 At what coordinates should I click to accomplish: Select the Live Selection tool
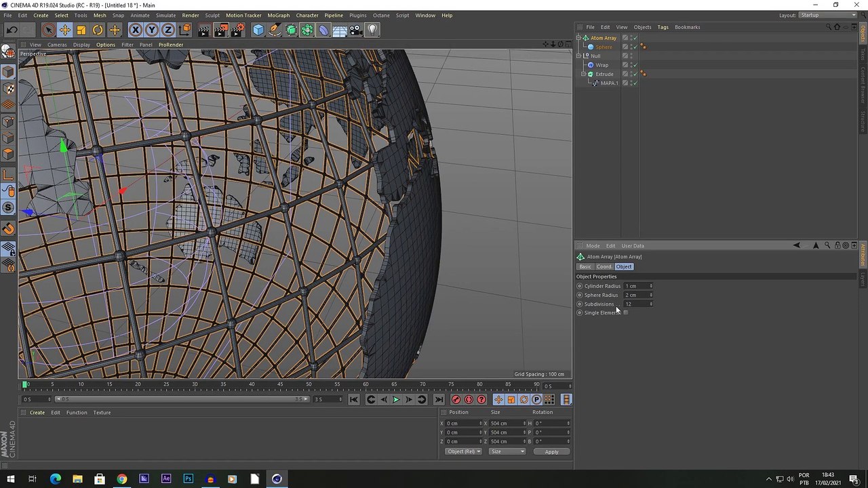click(48, 30)
